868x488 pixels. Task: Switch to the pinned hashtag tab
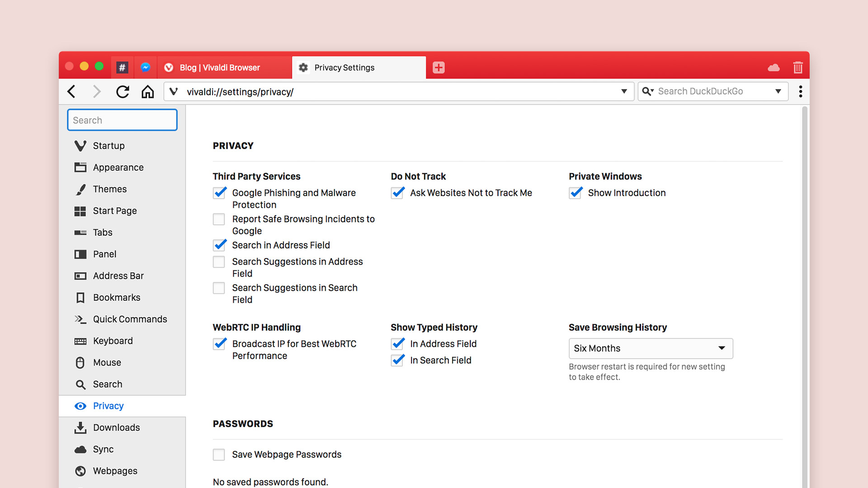point(122,67)
